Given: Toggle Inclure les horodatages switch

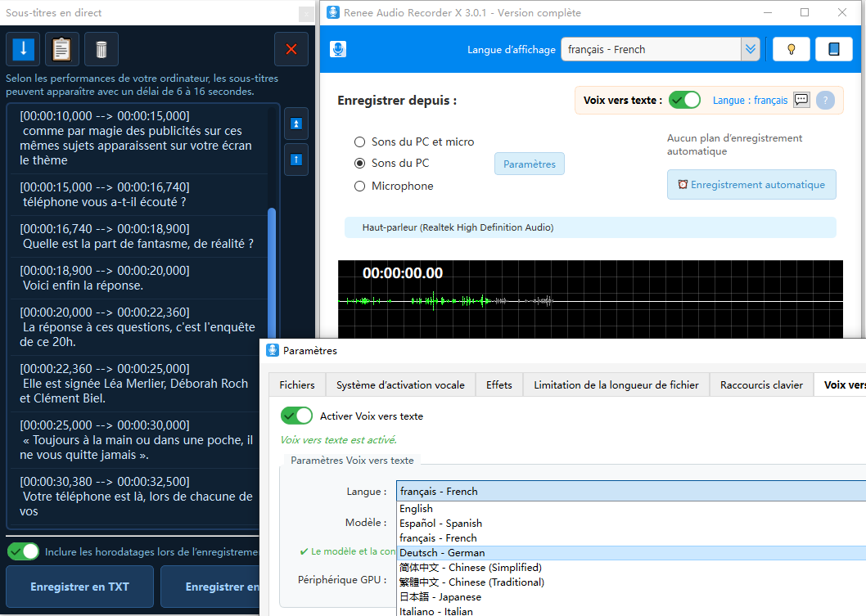Looking at the screenshot, I should coord(23,551).
